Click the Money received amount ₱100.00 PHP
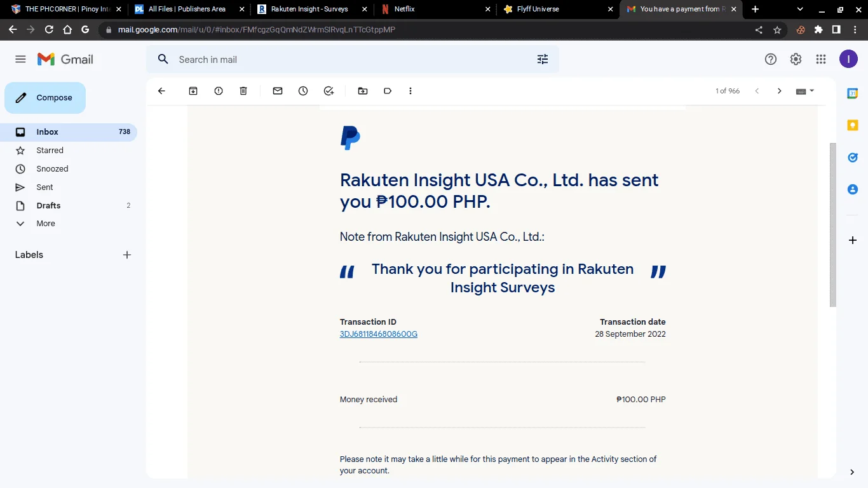This screenshot has width=868, height=488. coord(641,400)
